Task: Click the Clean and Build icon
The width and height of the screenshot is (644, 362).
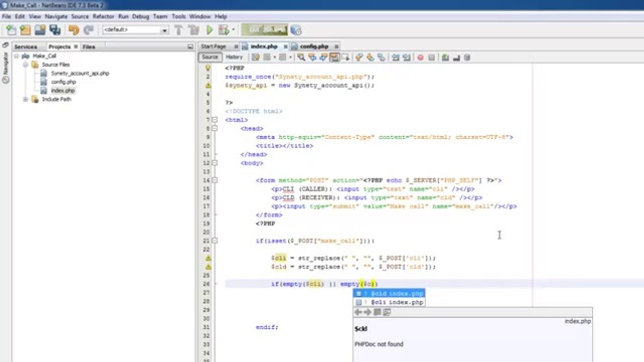Action: point(194,30)
